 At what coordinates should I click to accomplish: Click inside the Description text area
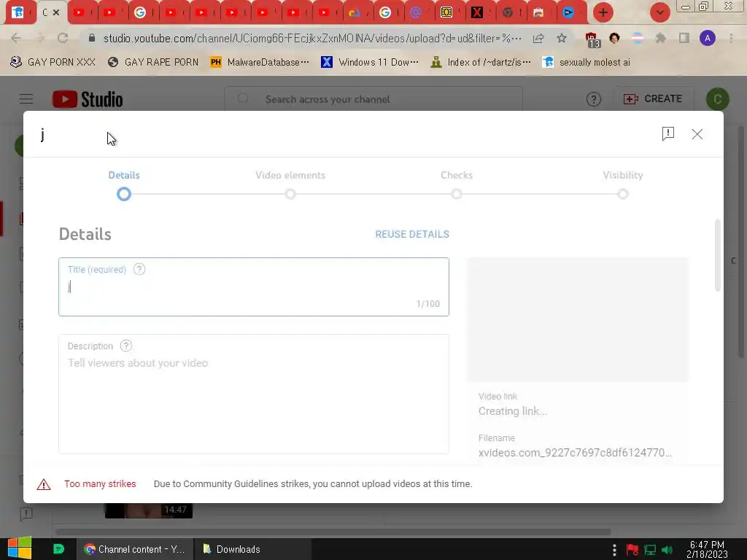pyautogui.click(x=253, y=394)
